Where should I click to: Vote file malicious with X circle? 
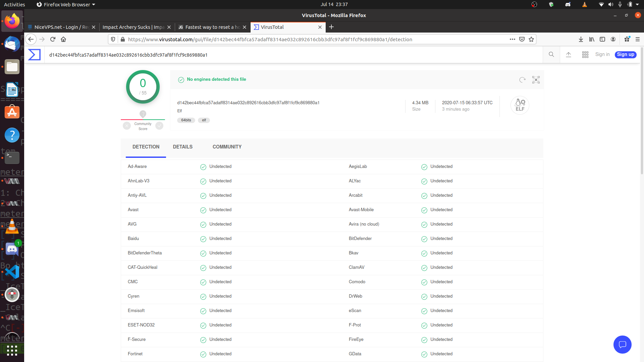[127, 126]
